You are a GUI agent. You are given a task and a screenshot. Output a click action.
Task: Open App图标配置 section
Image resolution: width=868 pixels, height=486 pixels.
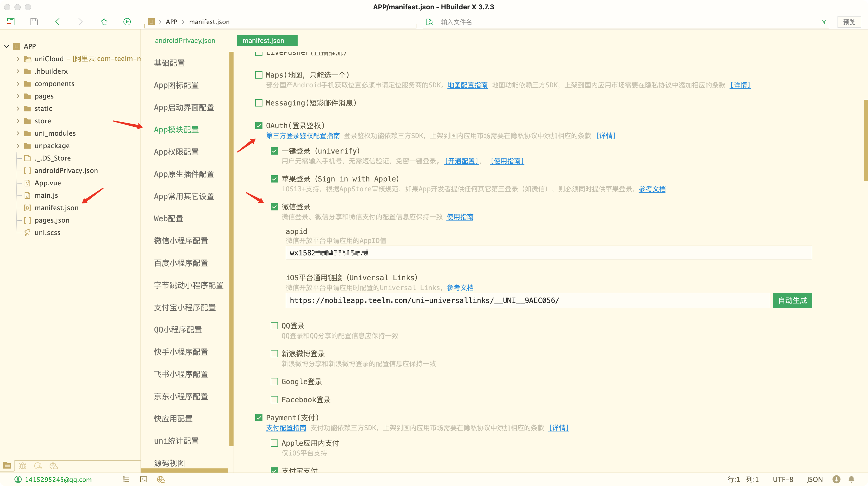click(x=176, y=85)
